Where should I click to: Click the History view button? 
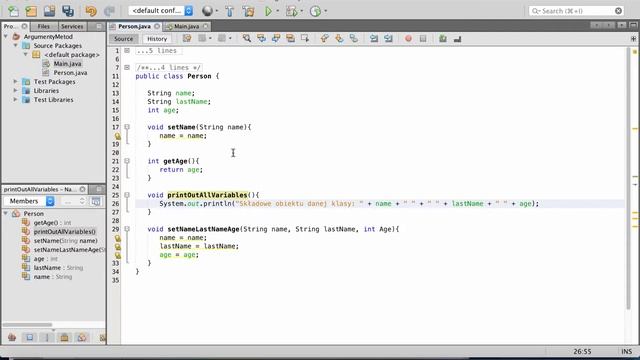(x=157, y=39)
